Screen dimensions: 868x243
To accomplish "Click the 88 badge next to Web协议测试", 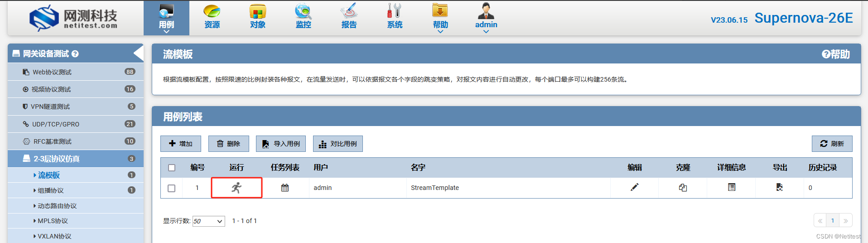I will pyautogui.click(x=130, y=72).
